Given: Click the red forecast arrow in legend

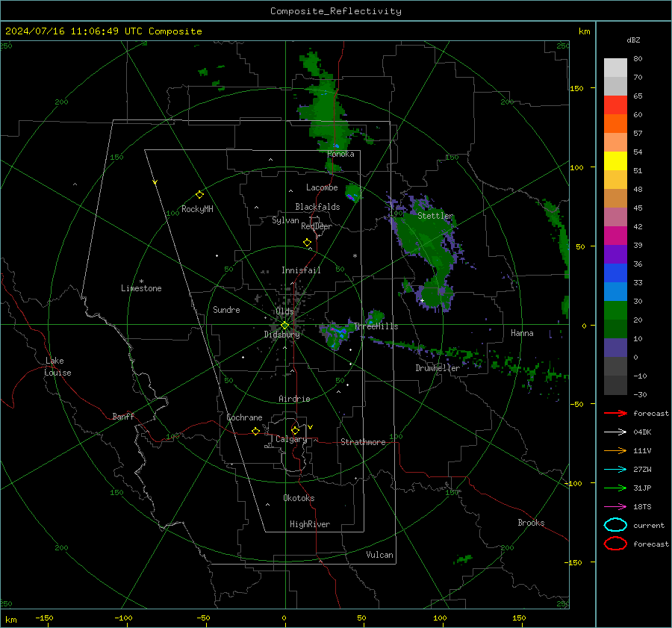Looking at the screenshot, I should click(x=615, y=413).
